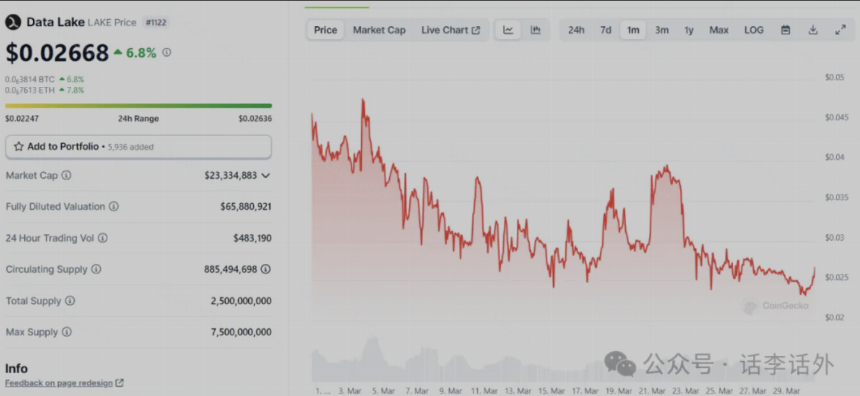Viewport: 860px width, 396px height.
Task: Click the 2,500,000,000 total supply value
Action: coord(241,301)
